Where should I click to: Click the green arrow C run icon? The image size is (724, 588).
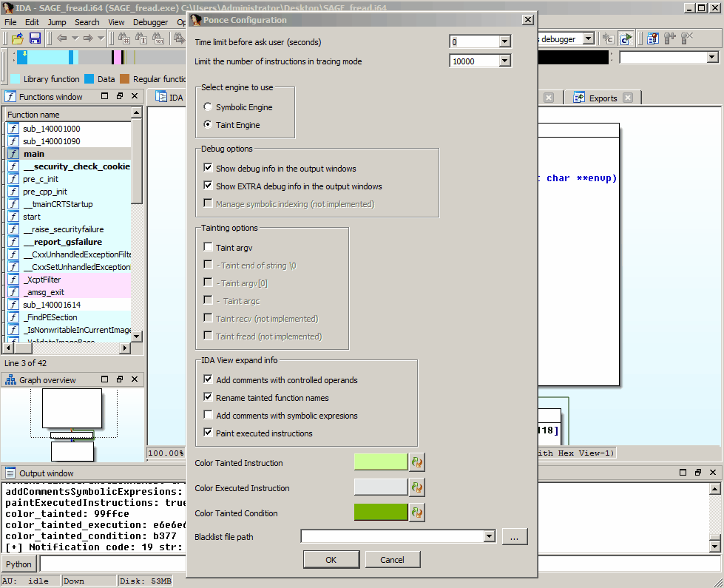[x=626, y=38]
